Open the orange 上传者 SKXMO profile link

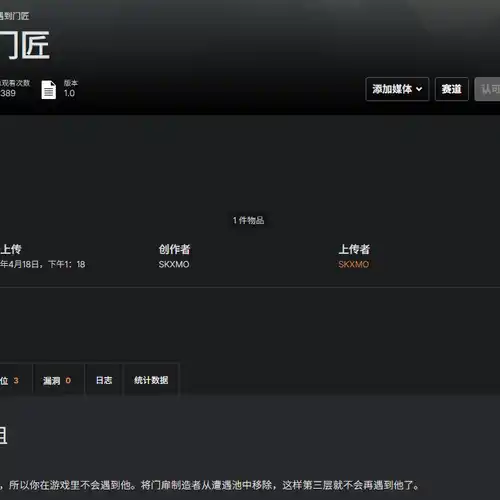pos(354,264)
